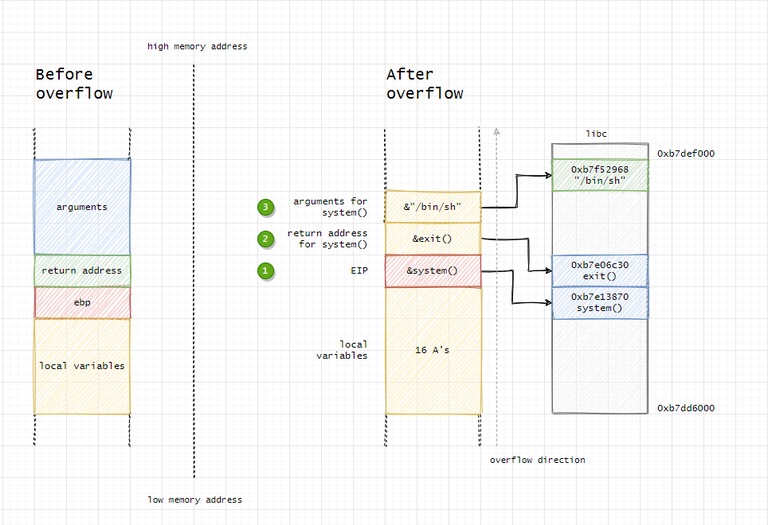Select the green return address block

coord(82,270)
